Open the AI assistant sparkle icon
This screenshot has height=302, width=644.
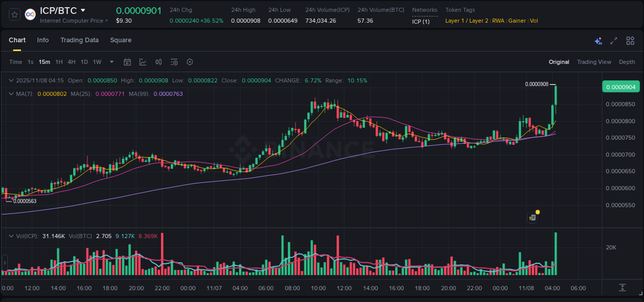(x=598, y=41)
